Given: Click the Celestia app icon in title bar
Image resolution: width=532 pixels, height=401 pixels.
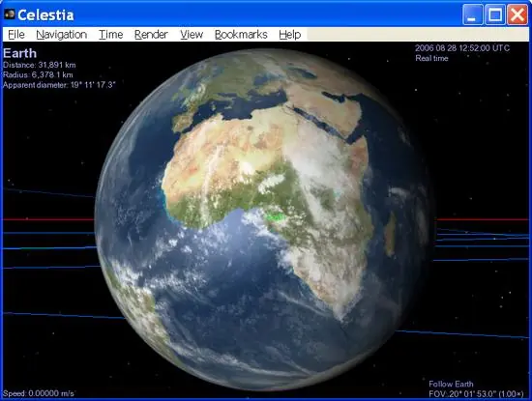Looking at the screenshot, I should 9,14.
